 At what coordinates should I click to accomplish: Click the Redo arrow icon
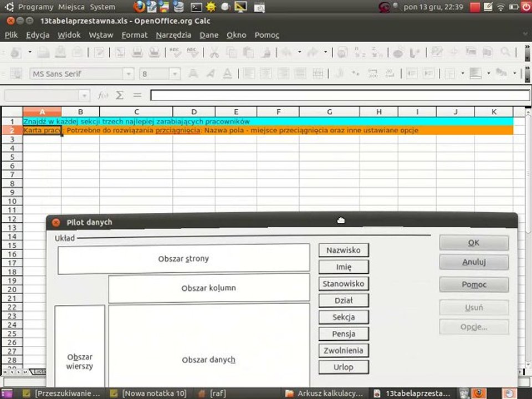313,52
